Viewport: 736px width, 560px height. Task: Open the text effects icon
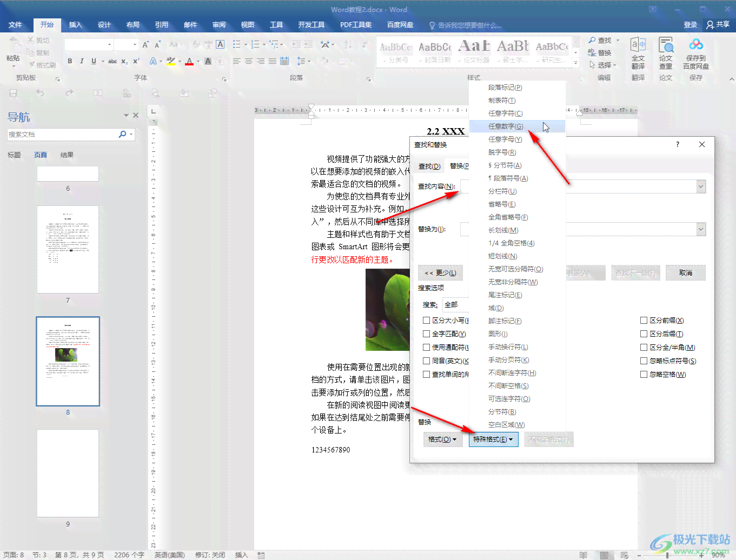tap(153, 61)
